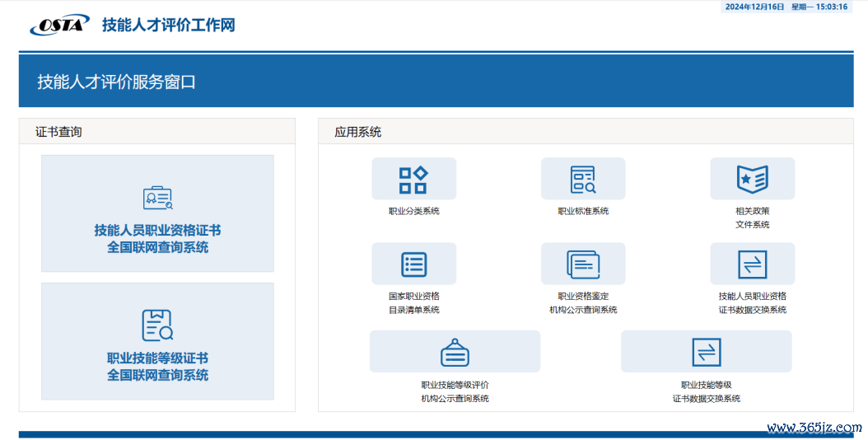Click the ID card icon for 职业资格证书查询

[158, 198]
